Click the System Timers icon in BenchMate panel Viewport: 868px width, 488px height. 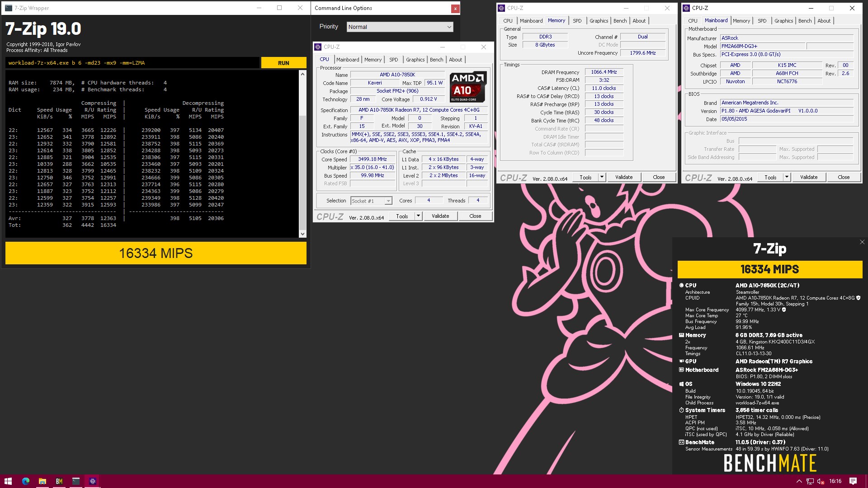[681, 410]
